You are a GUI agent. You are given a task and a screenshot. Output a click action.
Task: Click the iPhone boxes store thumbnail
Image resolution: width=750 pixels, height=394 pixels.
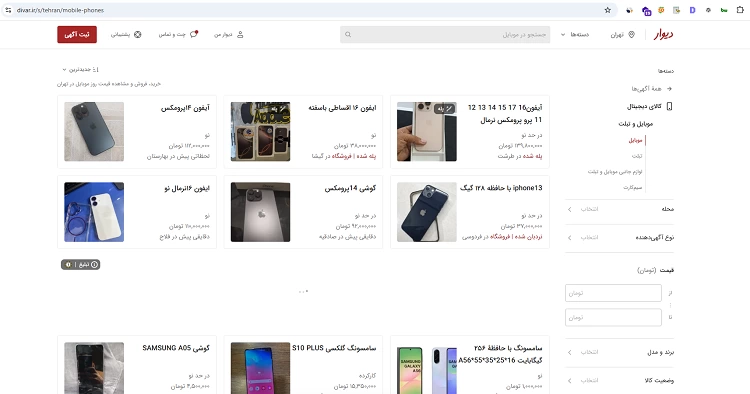click(x=260, y=131)
